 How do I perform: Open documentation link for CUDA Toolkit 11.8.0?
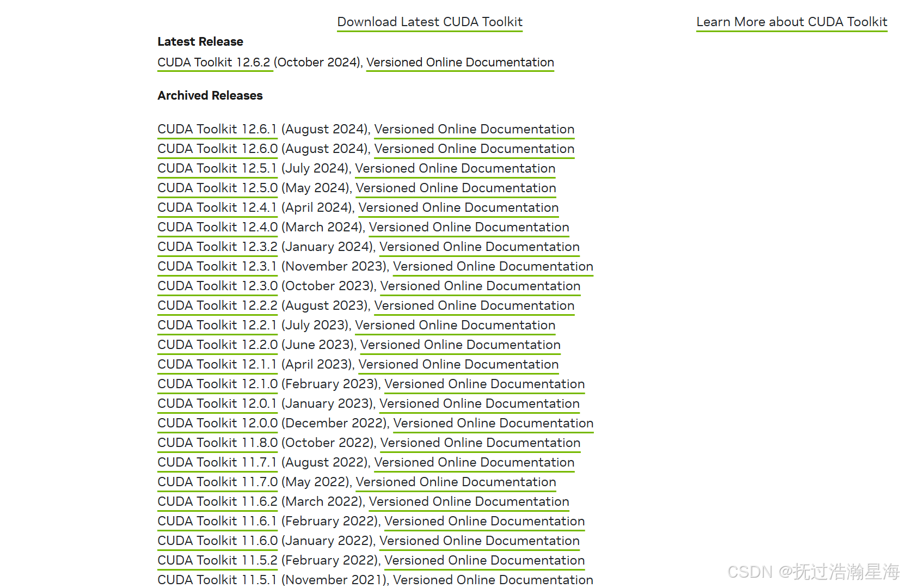click(x=480, y=443)
